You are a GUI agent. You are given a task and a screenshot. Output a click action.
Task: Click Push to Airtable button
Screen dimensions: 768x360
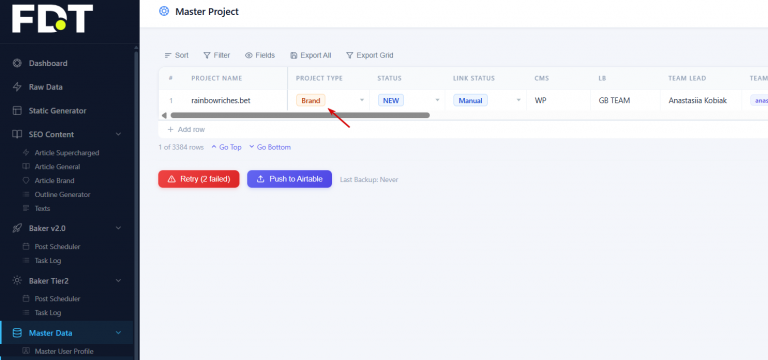[289, 179]
